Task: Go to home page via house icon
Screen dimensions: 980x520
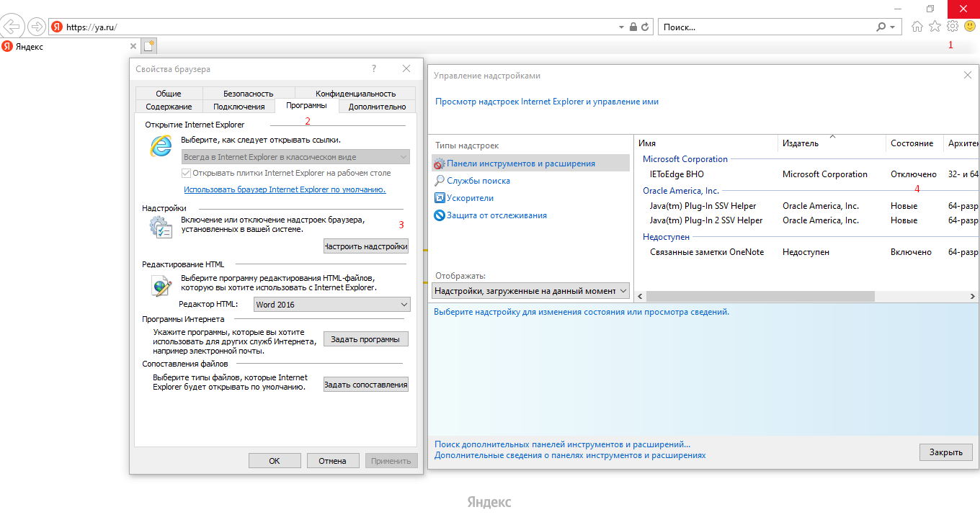Action: click(917, 27)
